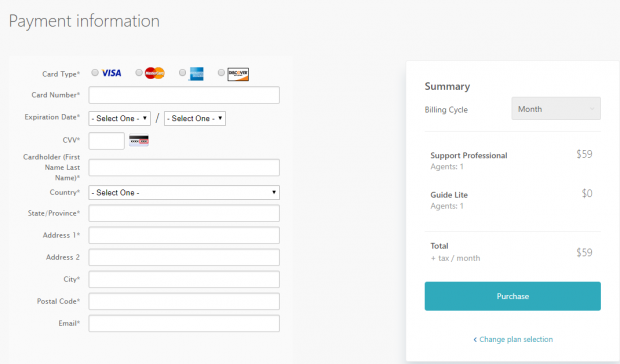Click the MasterCard logo
Screen dimensions: 620x364
(155, 73)
